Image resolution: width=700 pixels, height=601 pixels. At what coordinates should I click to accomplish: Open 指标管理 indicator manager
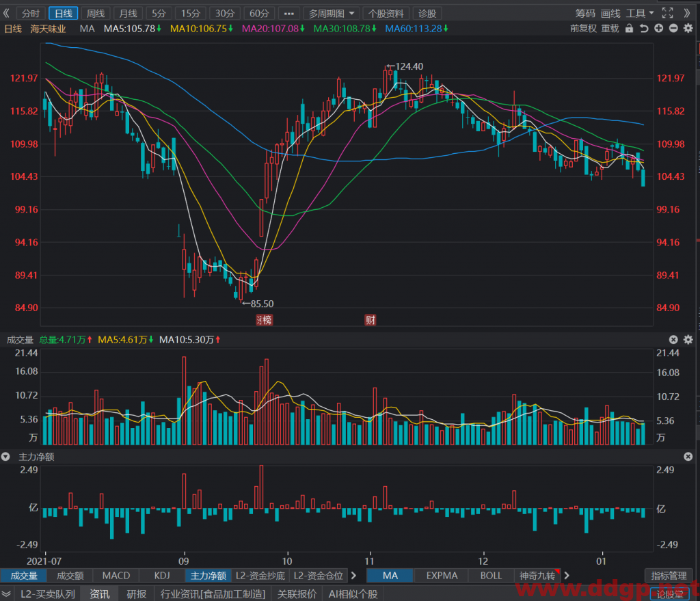click(x=669, y=576)
